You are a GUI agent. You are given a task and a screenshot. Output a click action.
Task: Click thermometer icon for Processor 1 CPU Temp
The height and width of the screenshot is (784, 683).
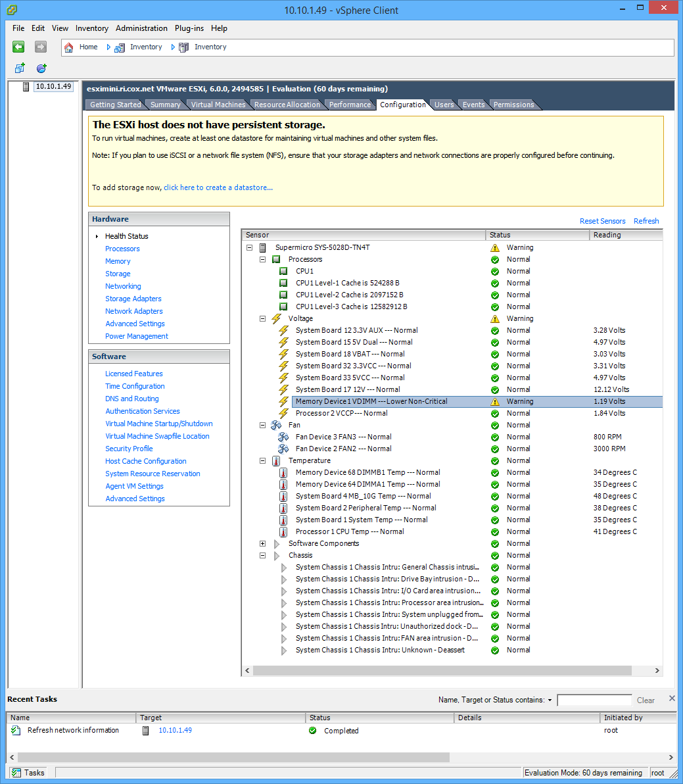click(x=283, y=531)
